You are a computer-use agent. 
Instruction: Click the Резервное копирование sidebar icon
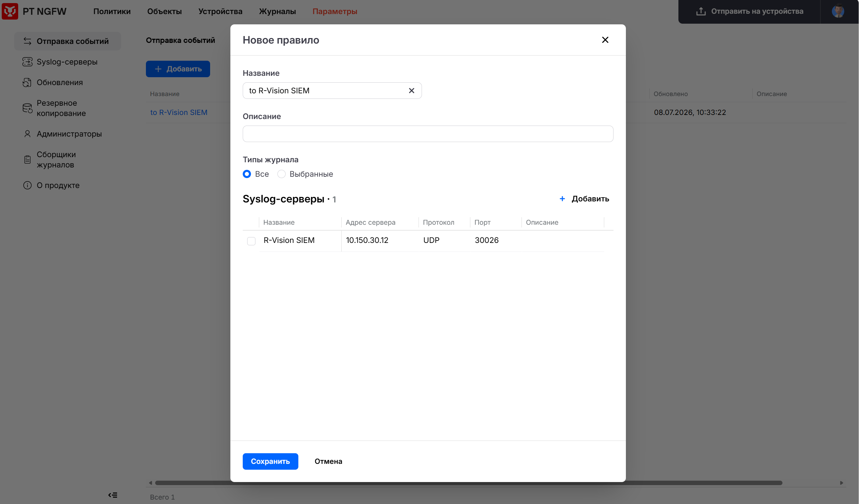point(27,108)
